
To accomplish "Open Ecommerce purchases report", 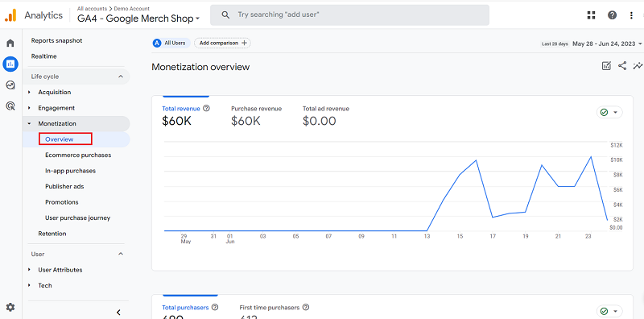I will (78, 155).
